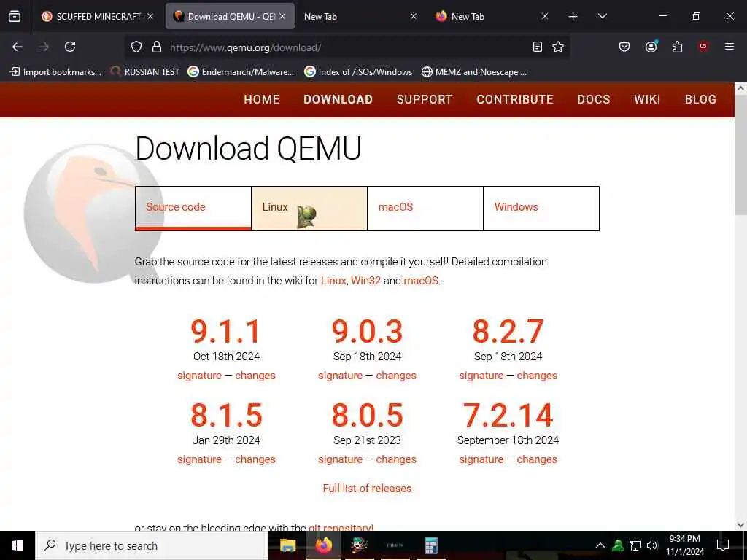Open notification center icon
This screenshot has width=747, height=560.
723,545
